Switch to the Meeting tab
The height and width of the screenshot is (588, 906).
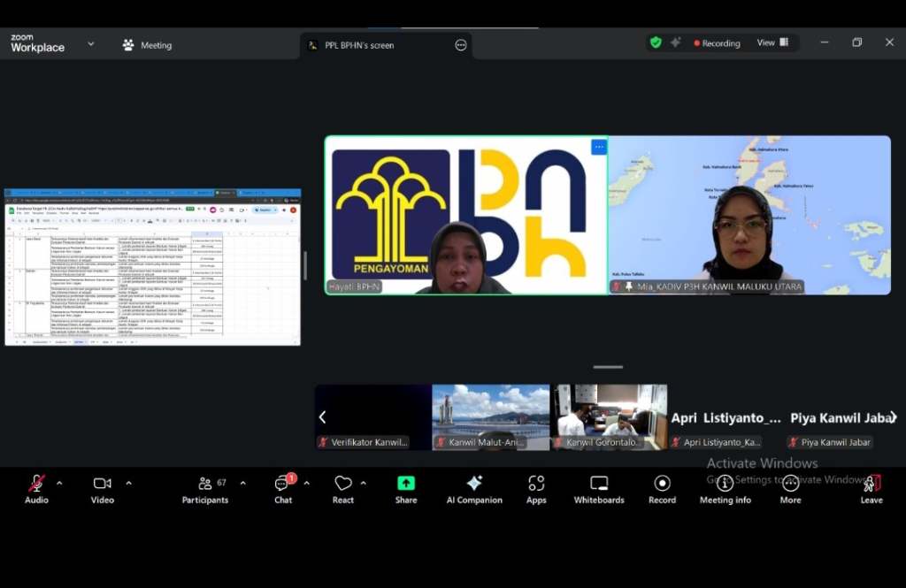(148, 45)
